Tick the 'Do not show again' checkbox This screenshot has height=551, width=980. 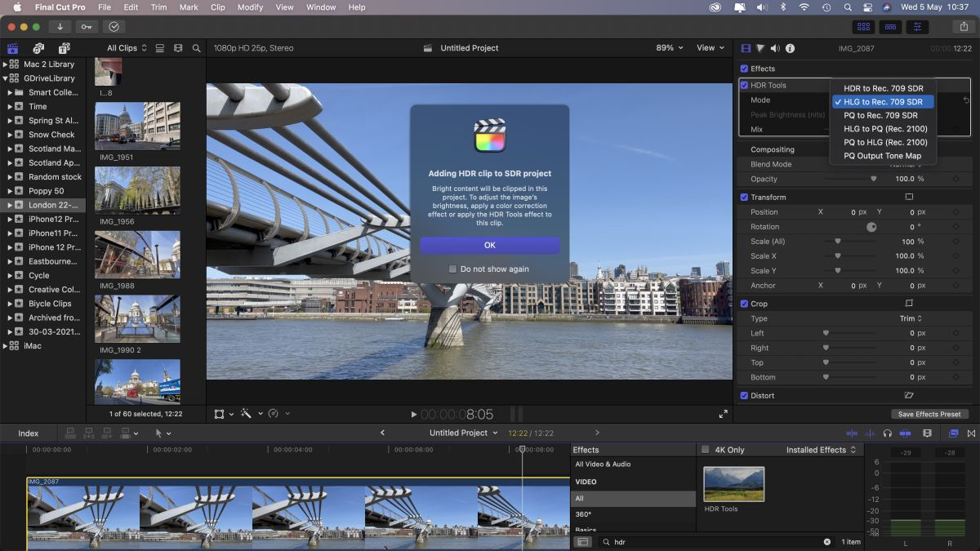[453, 269]
